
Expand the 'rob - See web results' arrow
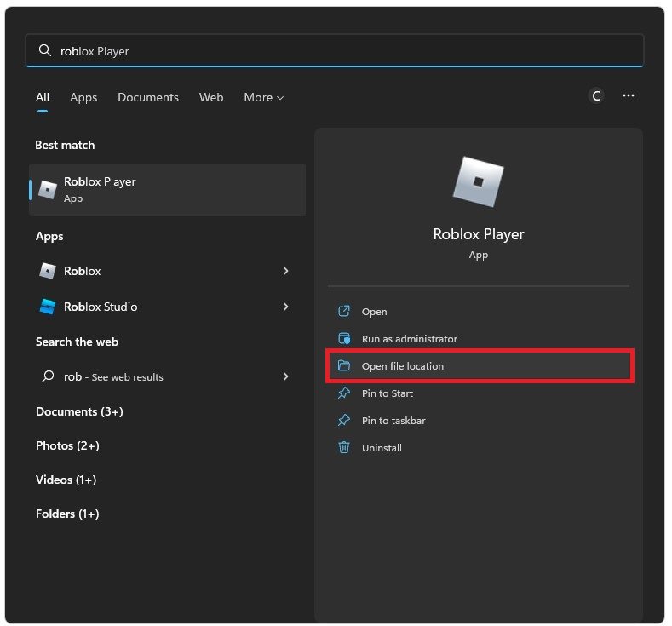coord(285,376)
